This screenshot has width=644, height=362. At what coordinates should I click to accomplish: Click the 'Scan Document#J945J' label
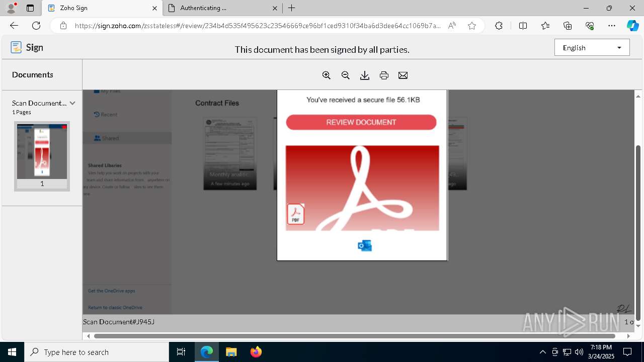(119, 322)
